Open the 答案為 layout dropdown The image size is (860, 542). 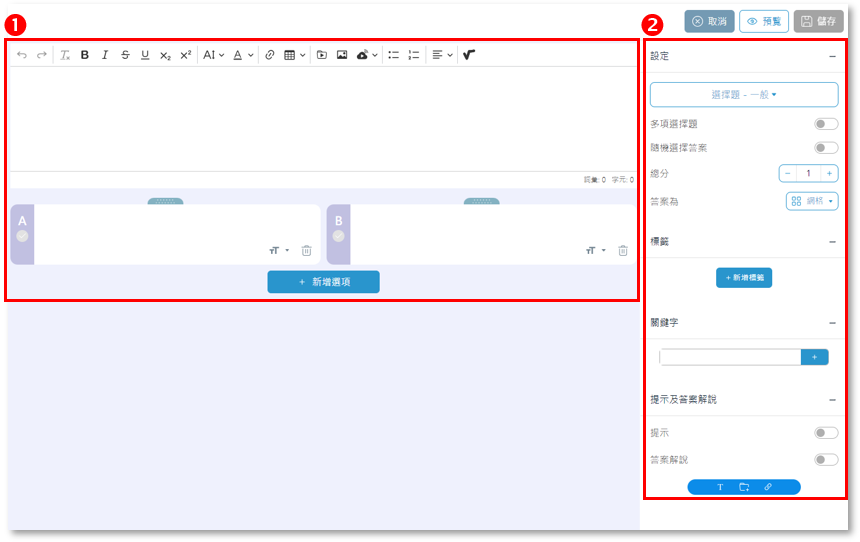[812, 201]
